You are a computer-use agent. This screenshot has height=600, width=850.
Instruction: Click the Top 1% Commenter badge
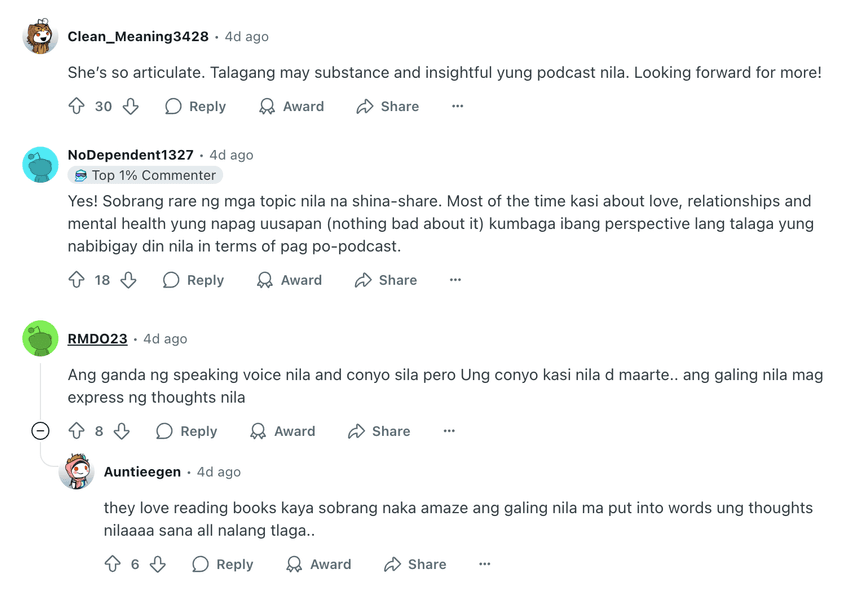[145, 176]
